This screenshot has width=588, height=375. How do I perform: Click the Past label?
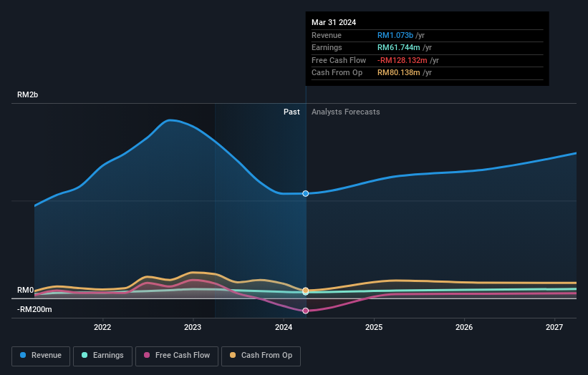tap(291, 112)
